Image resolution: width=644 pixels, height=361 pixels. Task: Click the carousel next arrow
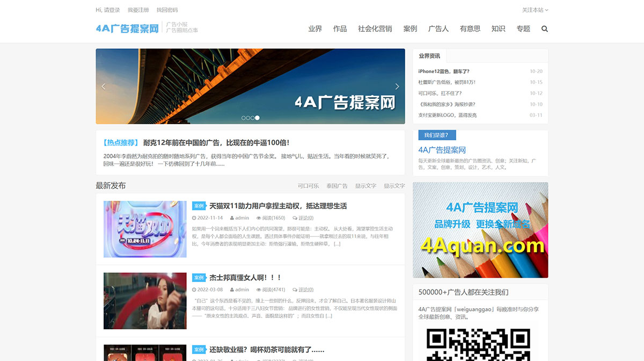(397, 86)
